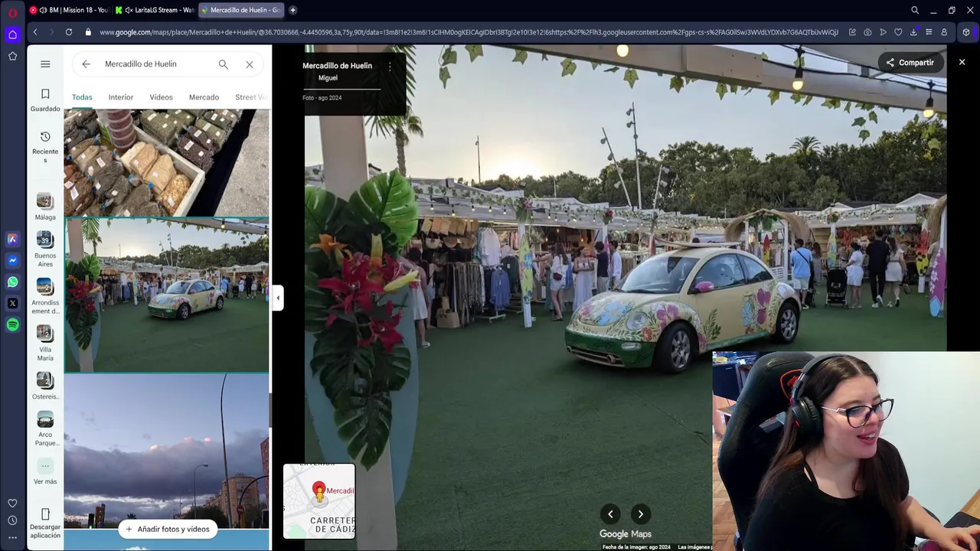Image resolution: width=980 pixels, height=551 pixels.
Task: Open X (Twitter) sidebar icon
Action: coord(12,304)
